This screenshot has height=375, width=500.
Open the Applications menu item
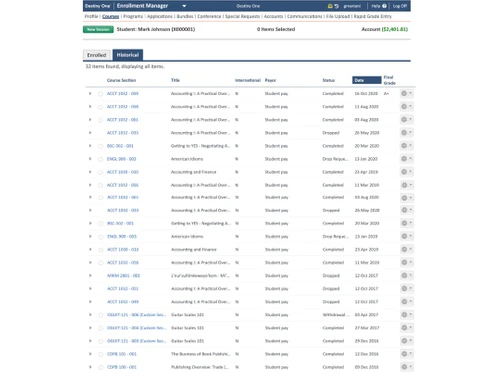pos(160,16)
